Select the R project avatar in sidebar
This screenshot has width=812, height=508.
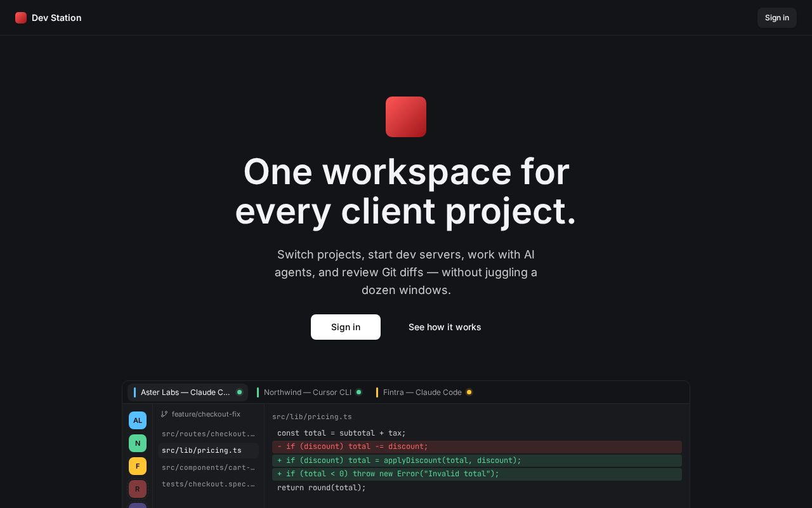click(138, 489)
